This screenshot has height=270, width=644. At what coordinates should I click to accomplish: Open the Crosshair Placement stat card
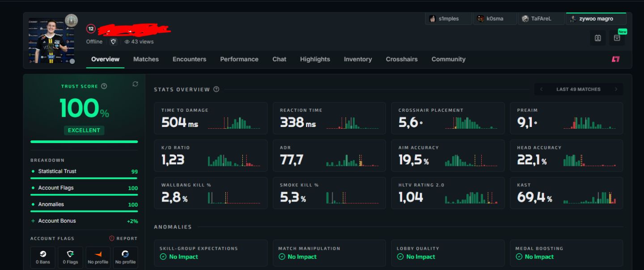pos(448,118)
